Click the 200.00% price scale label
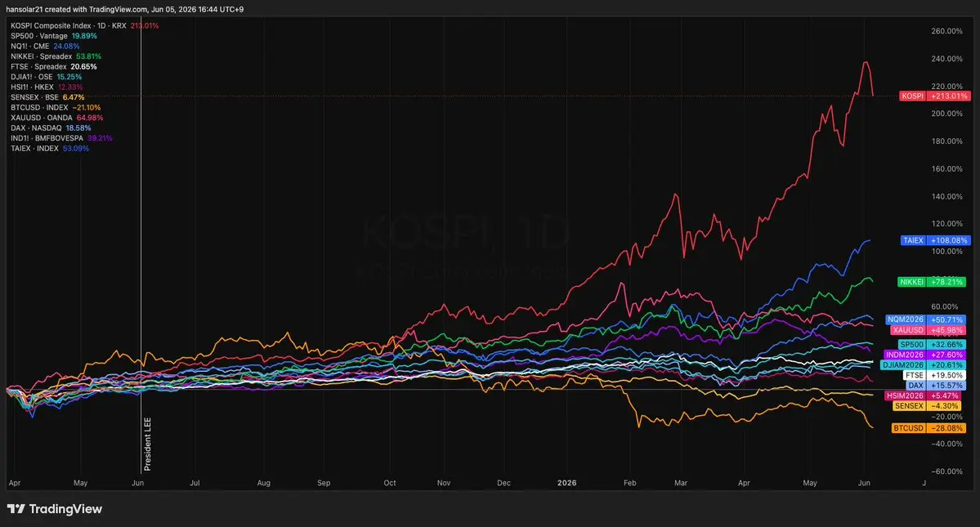The height and width of the screenshot is (527, 980). pos(946,114)
